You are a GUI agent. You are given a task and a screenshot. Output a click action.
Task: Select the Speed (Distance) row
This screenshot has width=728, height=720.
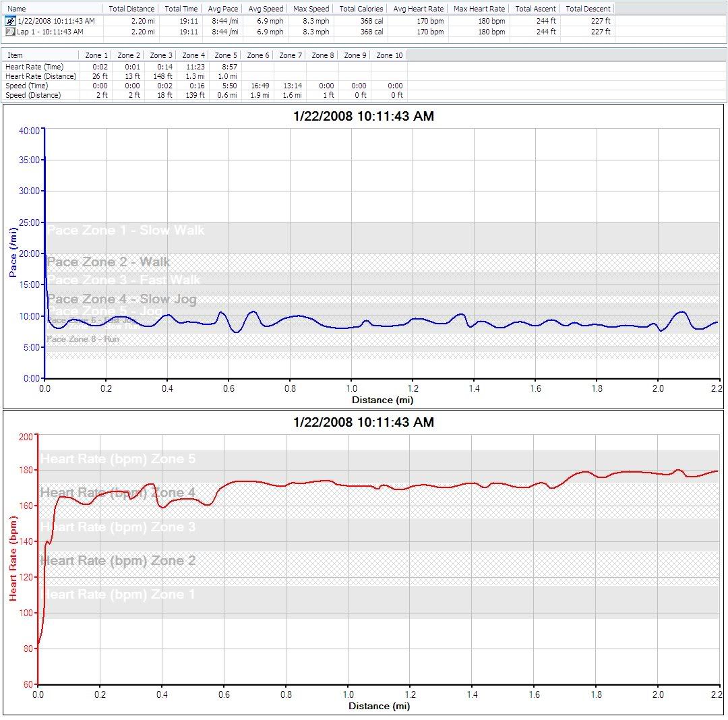tap(33, 95)
